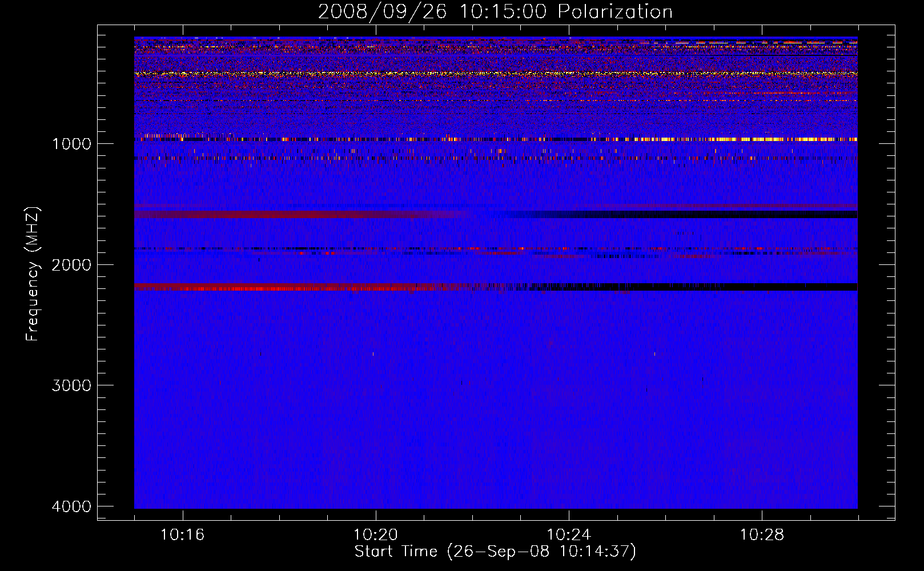
Task: Click the 10:20 time tick label
Action: click(376, 534)
